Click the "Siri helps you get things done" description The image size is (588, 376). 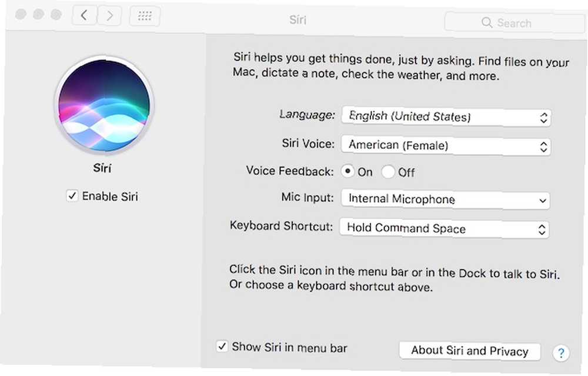click(401, 67)
